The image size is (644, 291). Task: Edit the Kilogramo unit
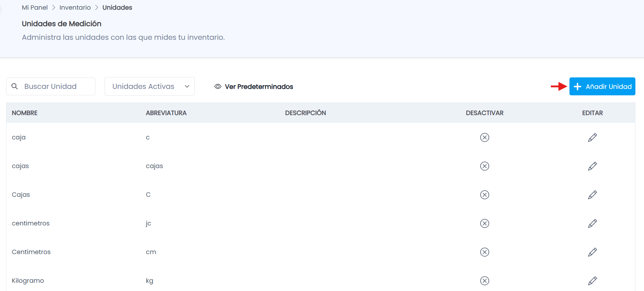(x=592, y=281)
